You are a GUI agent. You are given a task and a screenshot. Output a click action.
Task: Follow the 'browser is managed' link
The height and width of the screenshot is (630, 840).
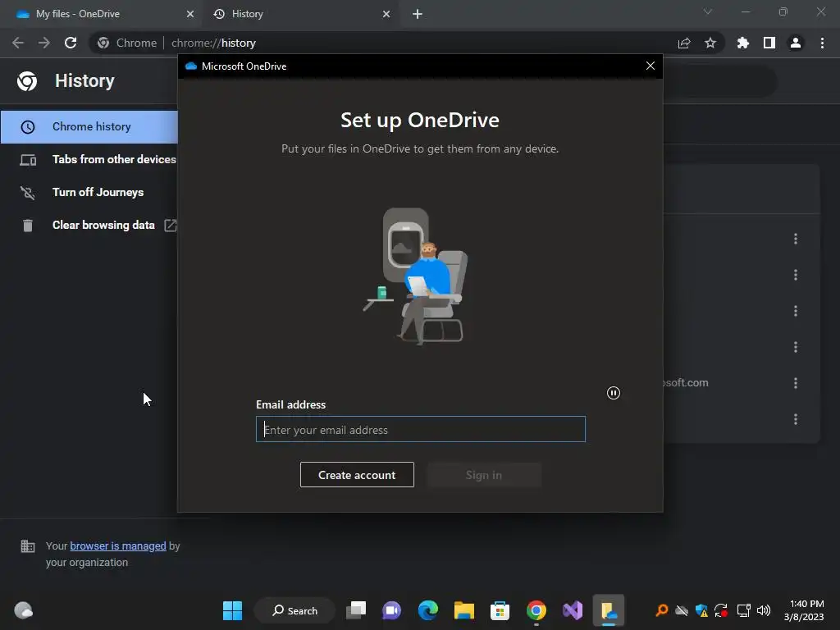point(118,546)
